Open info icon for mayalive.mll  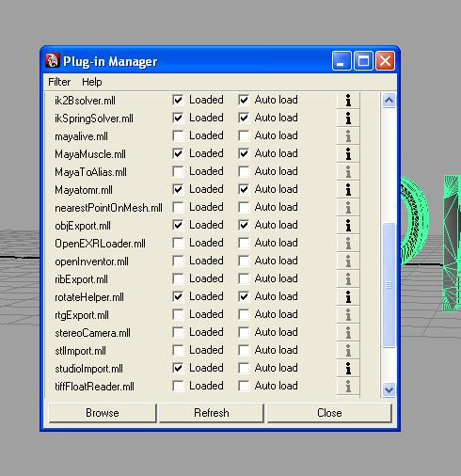[x=348, y=136]
